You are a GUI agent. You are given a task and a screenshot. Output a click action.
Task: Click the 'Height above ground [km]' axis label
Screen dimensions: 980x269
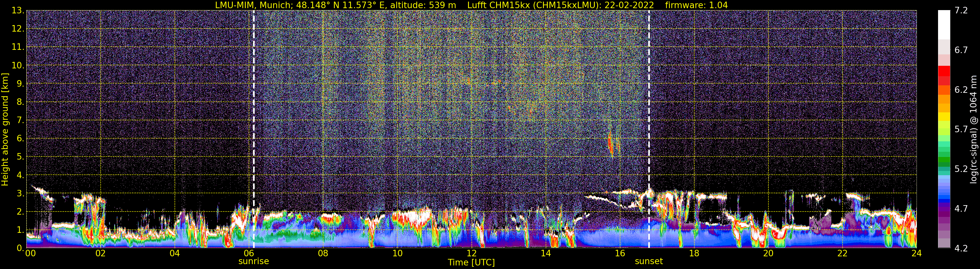5,129
